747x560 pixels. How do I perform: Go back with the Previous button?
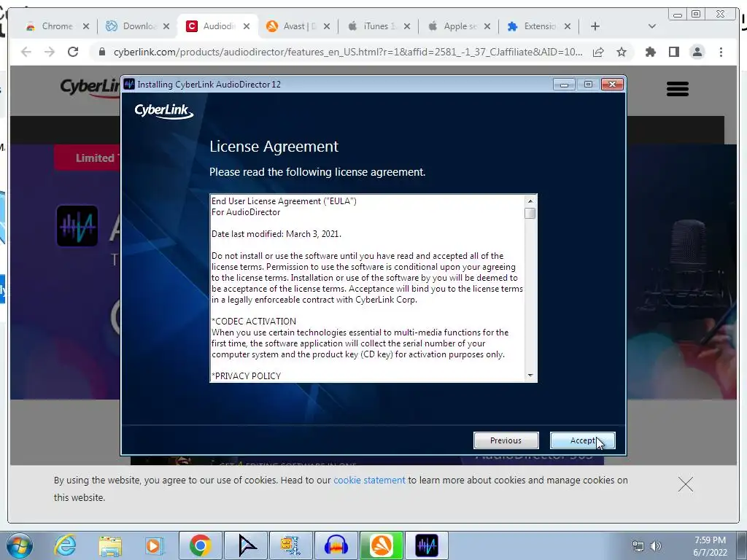pyautogui.click(x=506, y=440)
